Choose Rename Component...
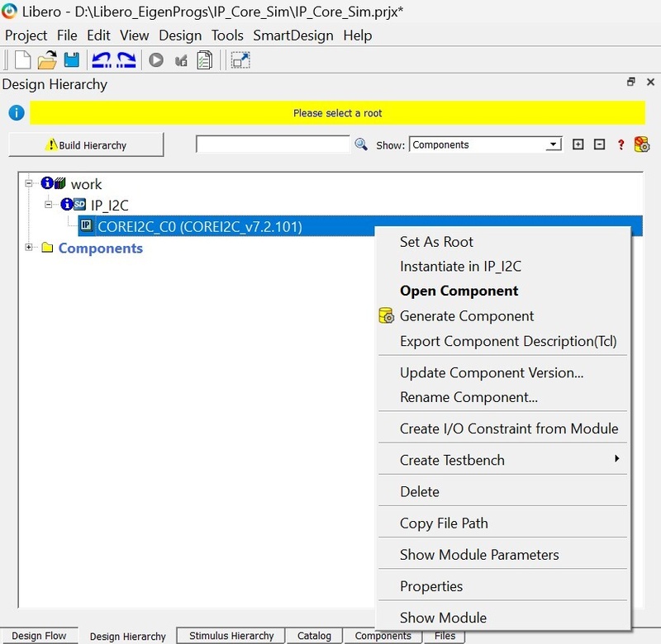661x644 pixels. (502, 397)
